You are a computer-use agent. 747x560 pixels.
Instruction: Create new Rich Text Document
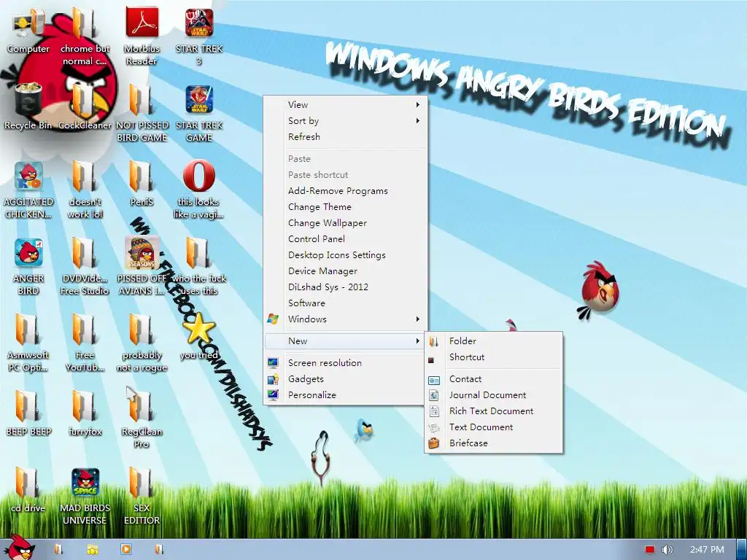coord(494,411)
